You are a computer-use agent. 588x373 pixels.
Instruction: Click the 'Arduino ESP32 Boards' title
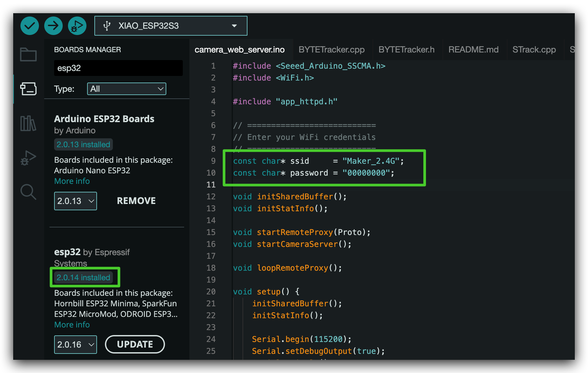click(x=104, y=119)
